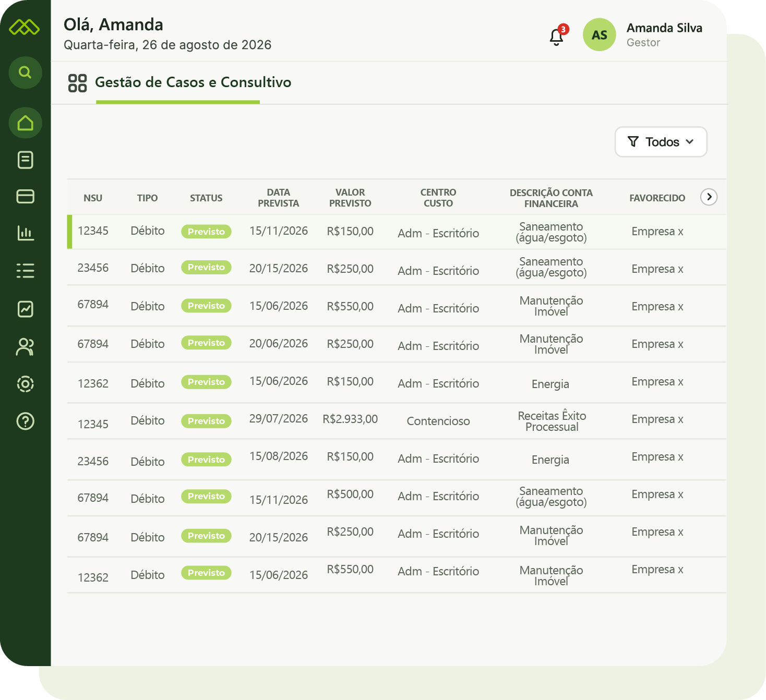This screenshot has width=766, height=700.
Task: Click value R$500,00 cell
Action: [350, 494]
